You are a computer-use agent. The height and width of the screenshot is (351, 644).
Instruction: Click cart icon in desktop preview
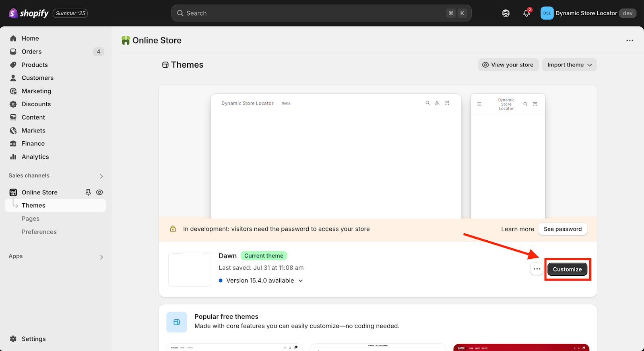click(447, 103)
